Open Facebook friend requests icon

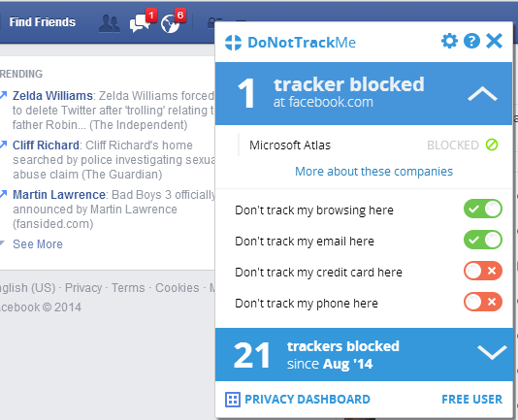(110, 23)
